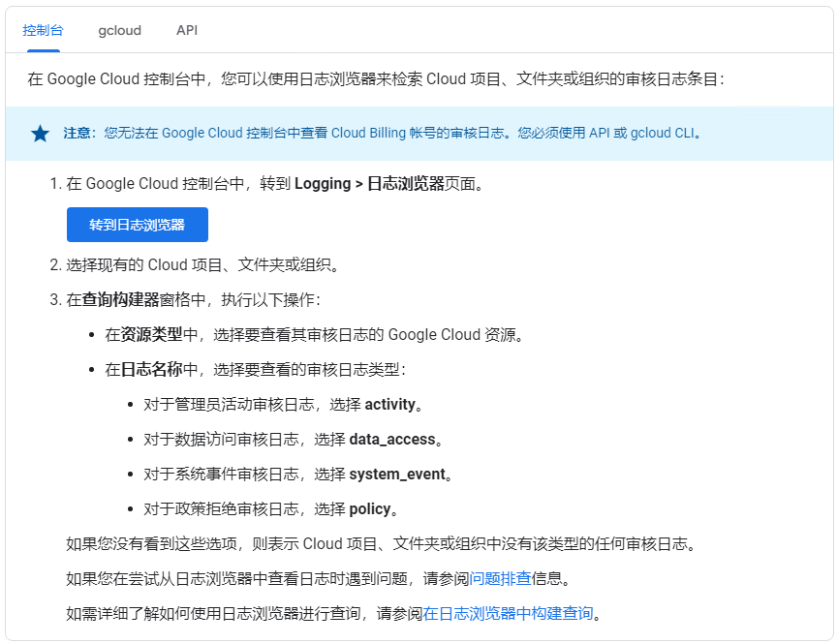Click the 注意 label in the blue banner
Image resolution: width=838 pixels, height=644 pixels.
[x=79, y=134]
